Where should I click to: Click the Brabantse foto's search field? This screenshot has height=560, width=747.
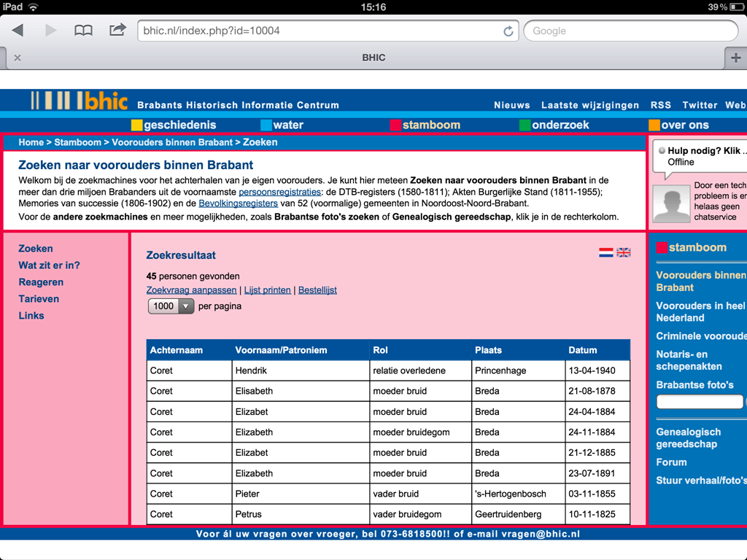click(700, 402)
